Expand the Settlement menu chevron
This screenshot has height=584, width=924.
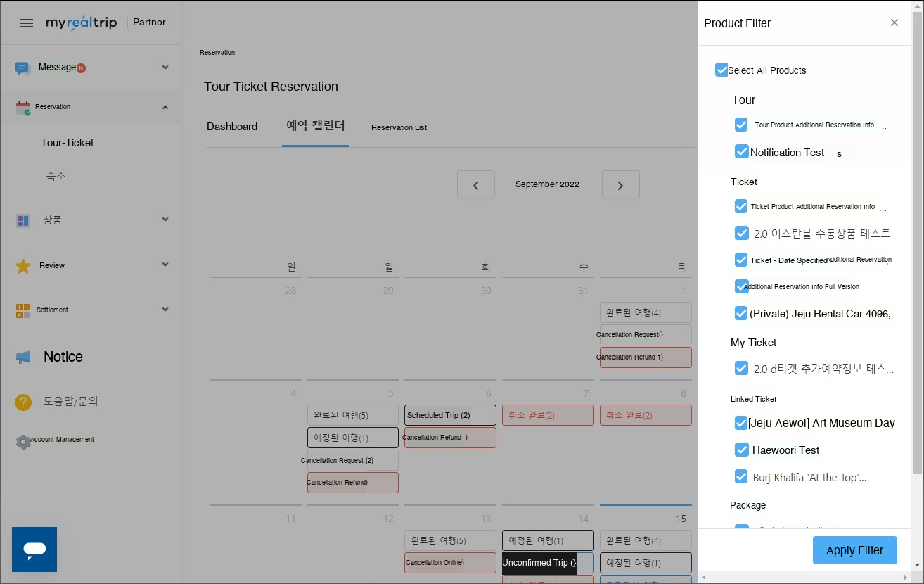pyautogui.click(x=165, y=310)
